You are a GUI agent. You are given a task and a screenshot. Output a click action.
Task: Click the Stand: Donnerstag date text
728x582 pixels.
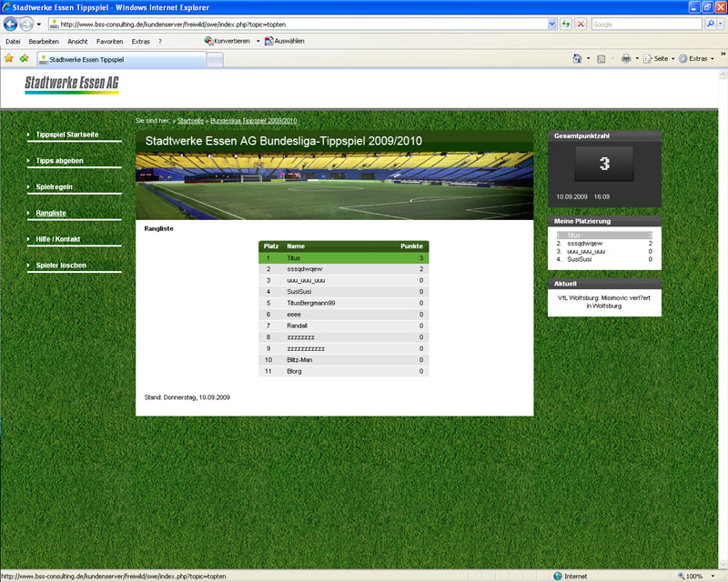187,397
